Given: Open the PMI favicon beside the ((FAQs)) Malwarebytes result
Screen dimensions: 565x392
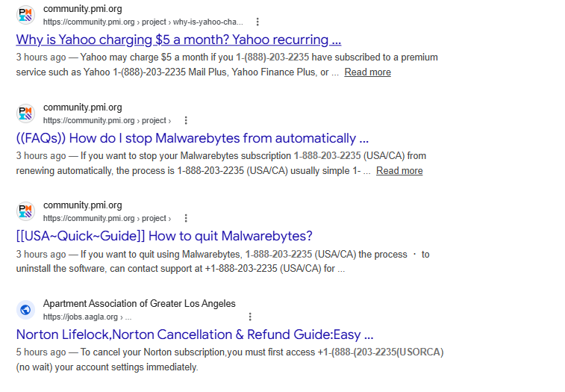Looking at the screenshot, I should pos(25,113).
